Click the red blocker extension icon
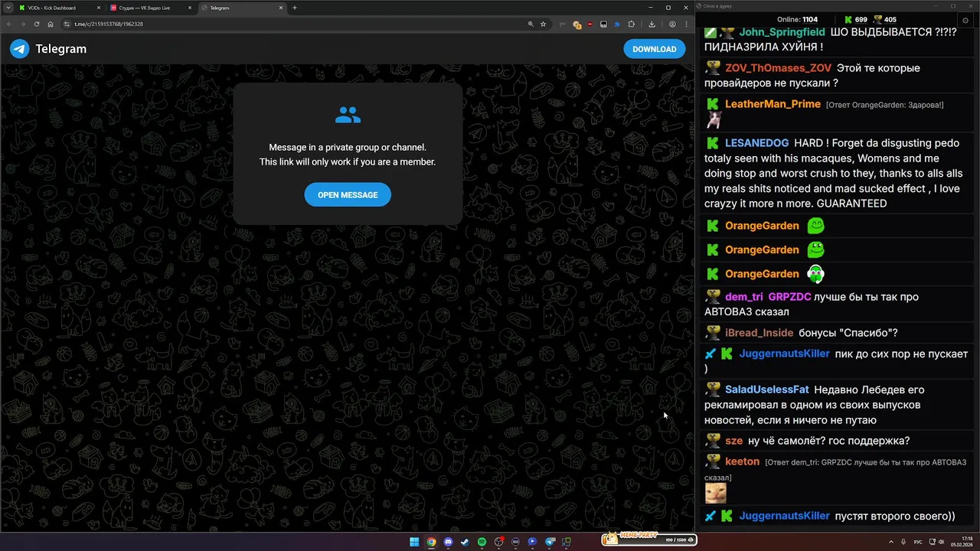The image size is (980, 551). click(x=589, y=24)
